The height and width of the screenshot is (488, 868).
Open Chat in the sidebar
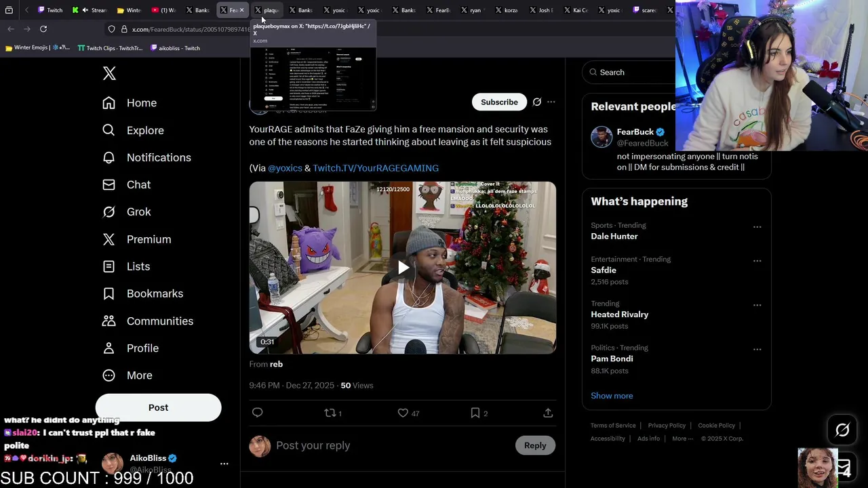click(127, 184)
